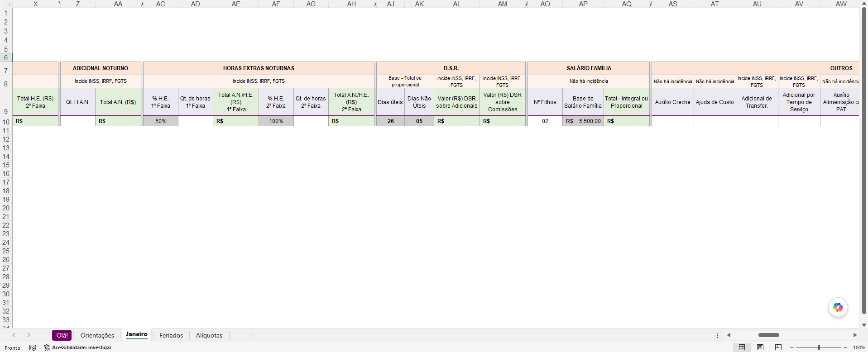Screen dimensions: 868x352
Task: Switch to Page Layout view
Action: pyautogui.click(x=760, y=347)
